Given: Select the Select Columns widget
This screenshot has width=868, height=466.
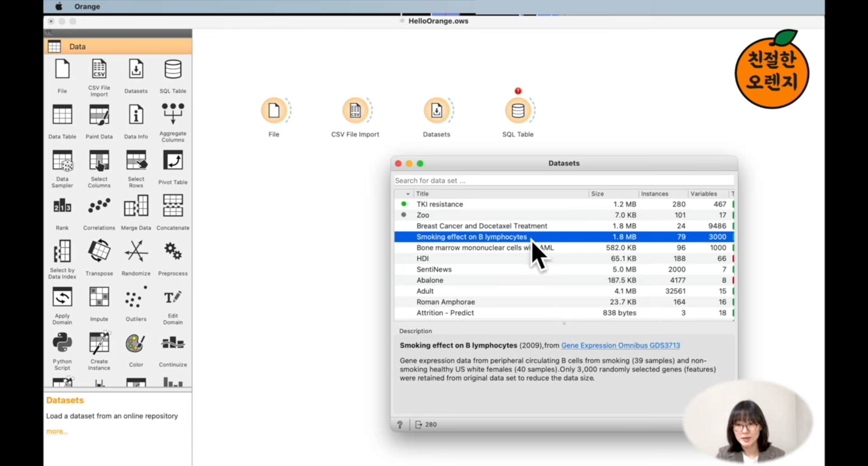Looking at the screenshot, I should pos(99,168).
